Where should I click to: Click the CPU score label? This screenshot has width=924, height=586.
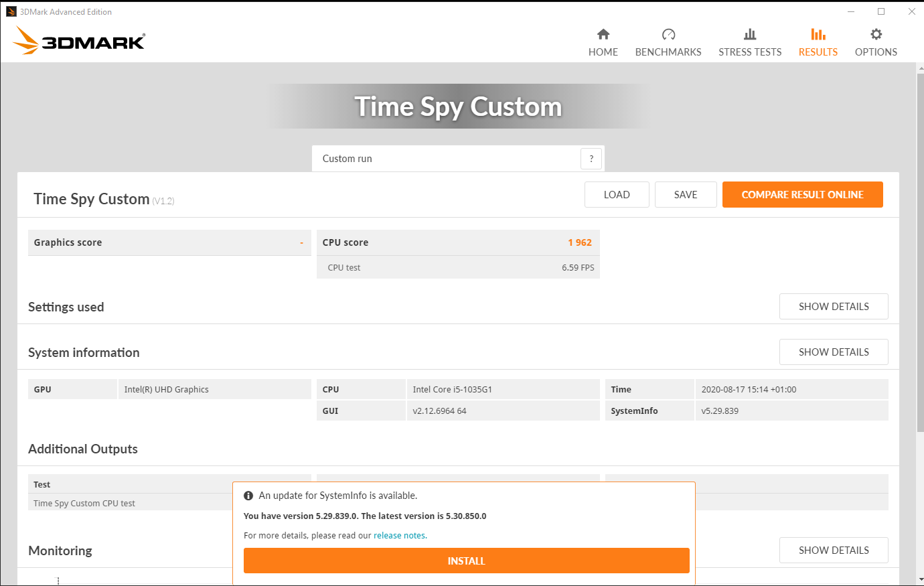point(345,242)
